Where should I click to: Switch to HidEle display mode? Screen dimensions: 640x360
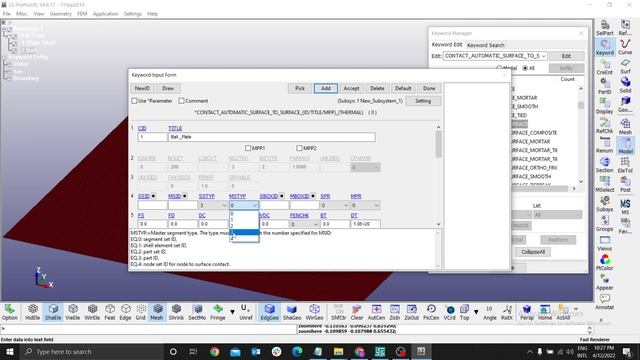pos(33,312)
